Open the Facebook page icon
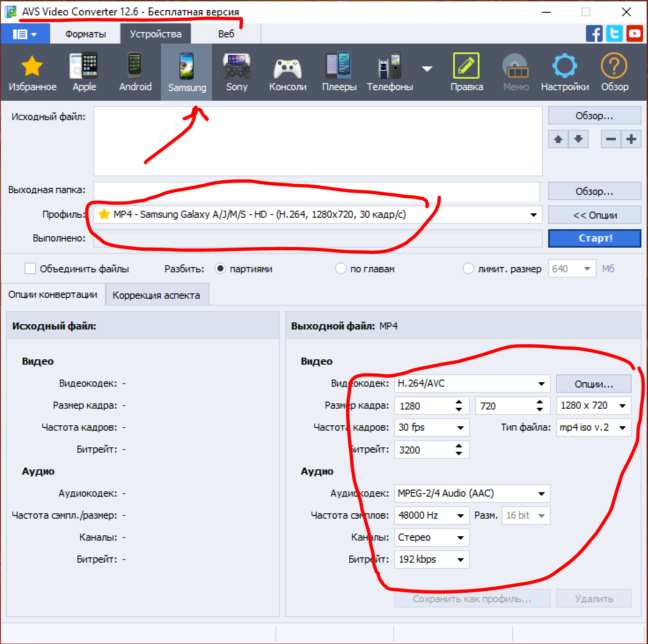648x644 pixels. [594, 33]
